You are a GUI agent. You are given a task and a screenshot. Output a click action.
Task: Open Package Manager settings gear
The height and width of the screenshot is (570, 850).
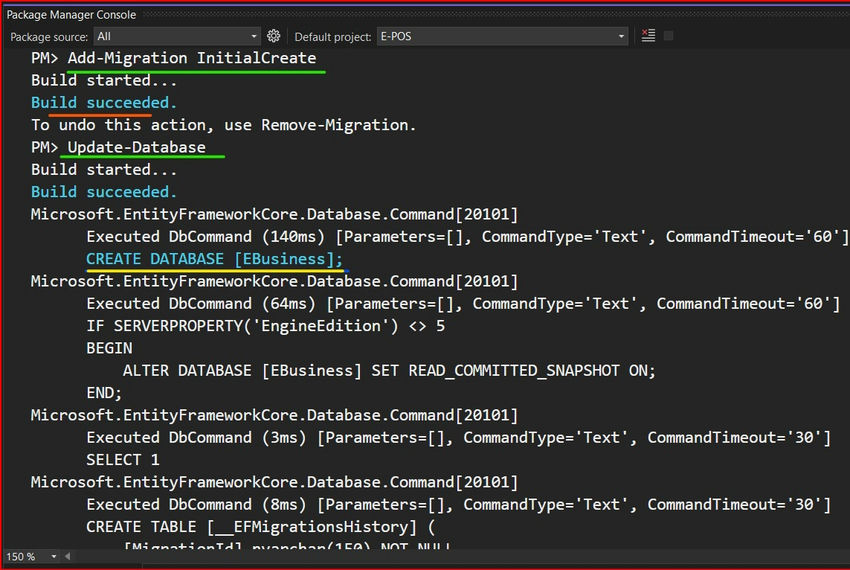click(x=273, y=36)
